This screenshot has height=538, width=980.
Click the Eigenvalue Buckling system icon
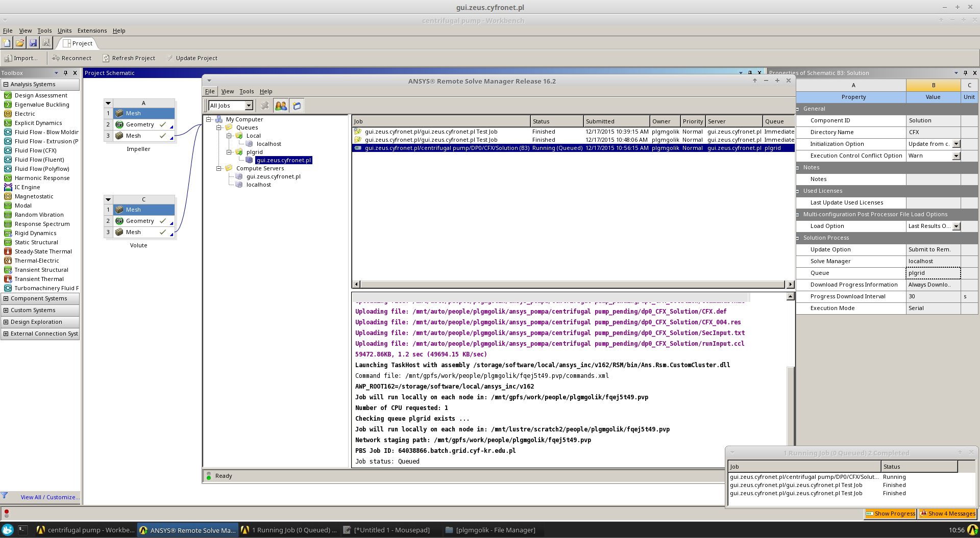click(8, 105)
